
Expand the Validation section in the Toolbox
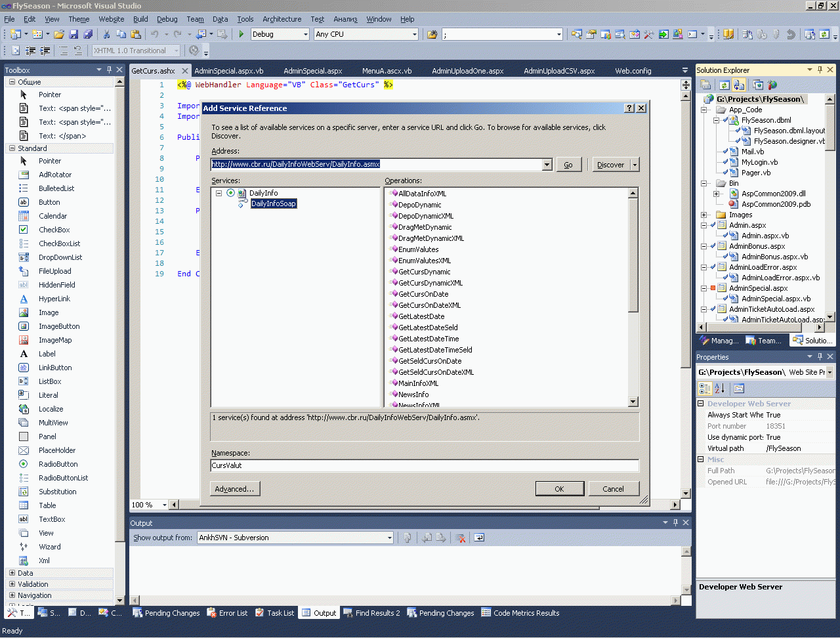click(12, 584)
